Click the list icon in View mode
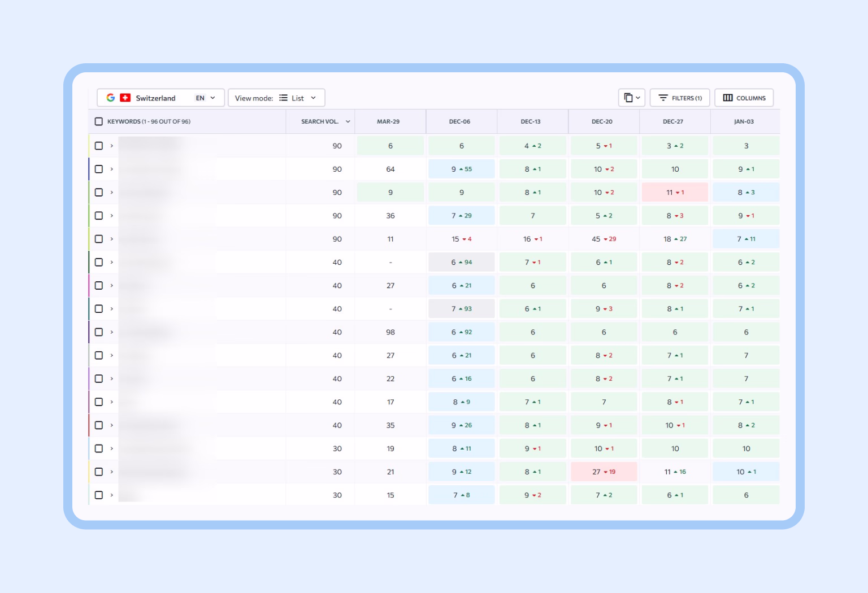The height and width of the screenshot is (593, 868). (283, 98)
